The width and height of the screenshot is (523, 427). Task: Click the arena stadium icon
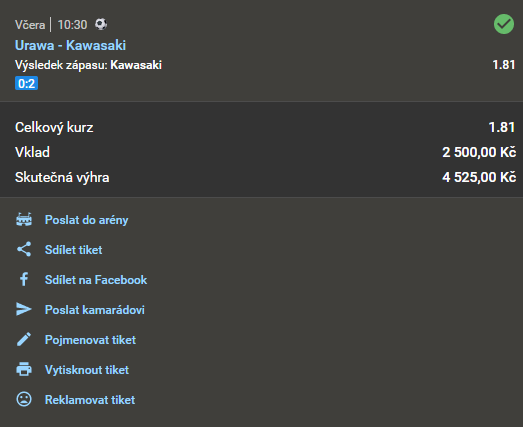click(24, 220)
